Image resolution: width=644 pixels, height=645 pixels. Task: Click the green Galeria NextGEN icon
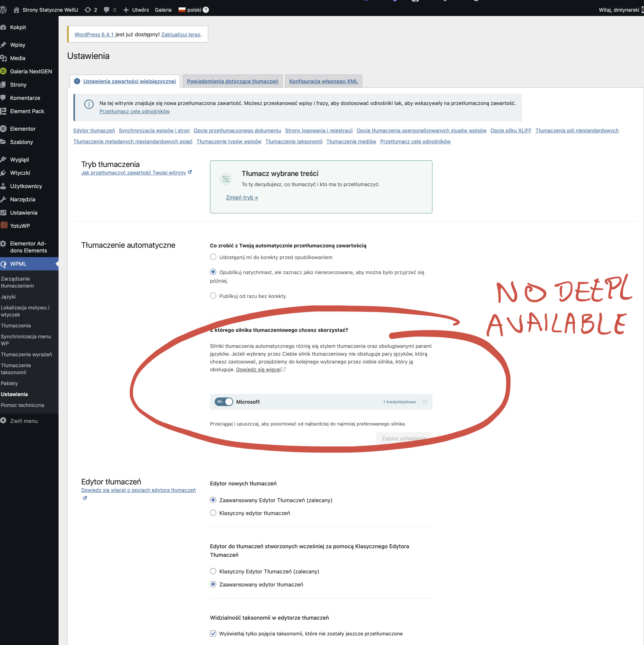[3, 71]
